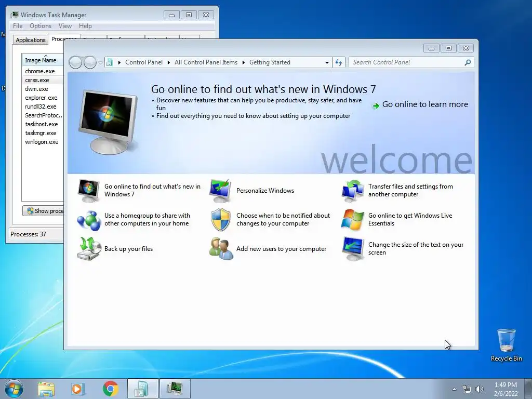This screenshot has height=399, width=532.
Task: Click in the Search Control Panel field
Action: click(x=407, y=62)
